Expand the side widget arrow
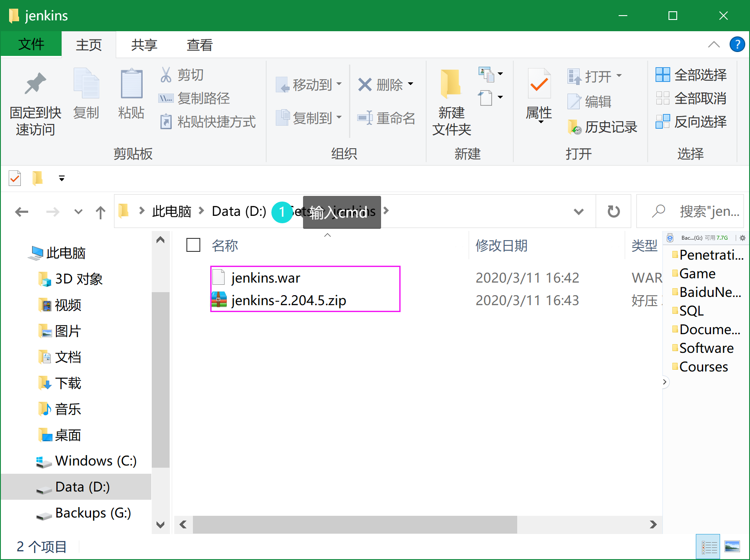The image size is (750, 560). [665, 382]
